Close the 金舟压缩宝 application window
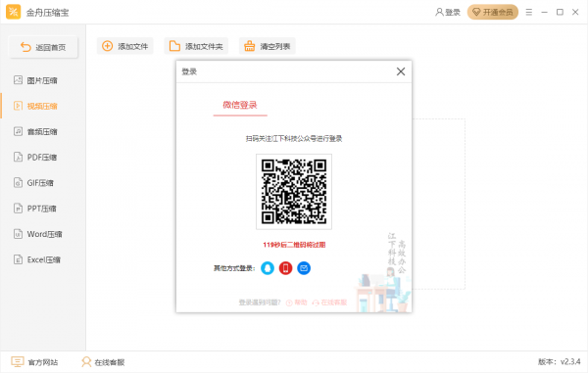This screenshot has width=588, height=373. click(575, 13)
